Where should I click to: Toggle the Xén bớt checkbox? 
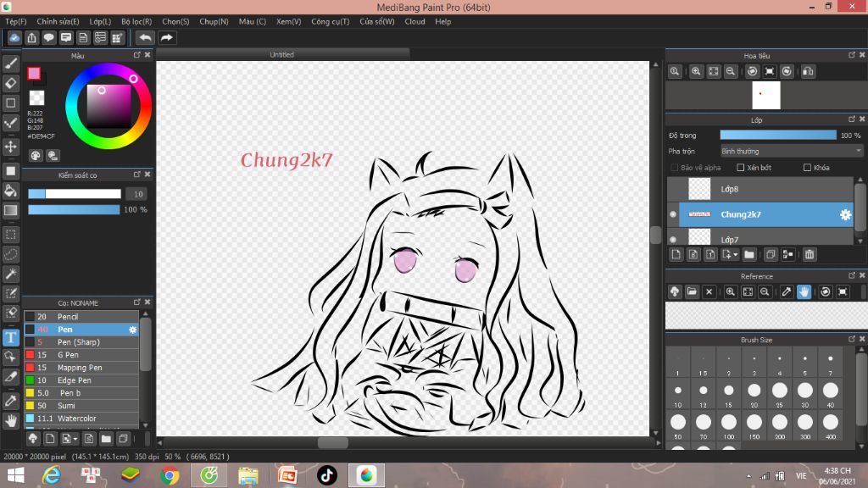tap(741, 168)
